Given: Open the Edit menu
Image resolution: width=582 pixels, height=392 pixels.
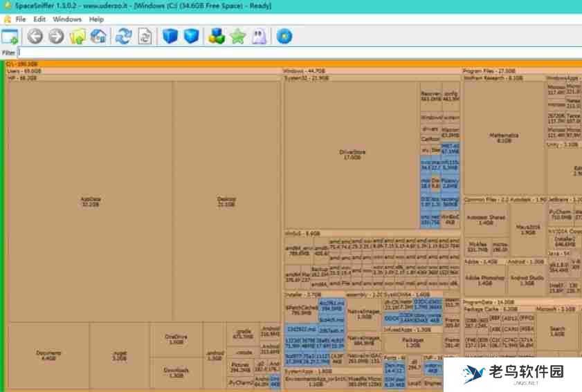Looking at the screenshot, I should pos(39,19).
